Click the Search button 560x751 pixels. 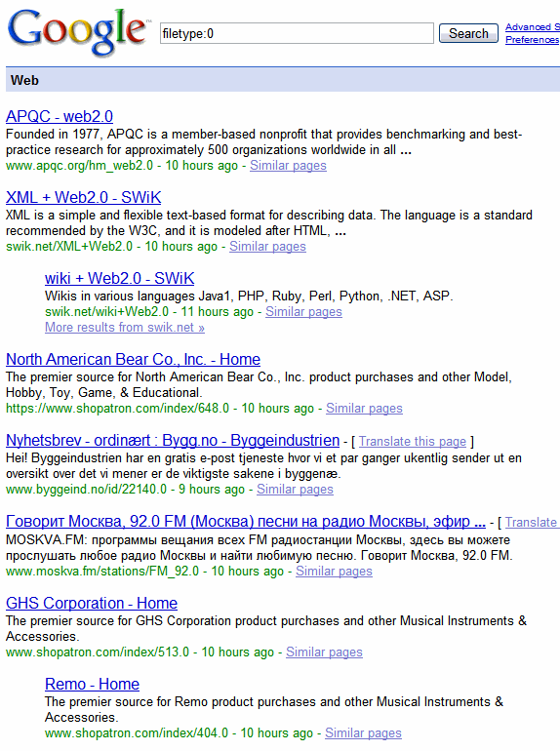pyautogui.click(x=468, y=33)
